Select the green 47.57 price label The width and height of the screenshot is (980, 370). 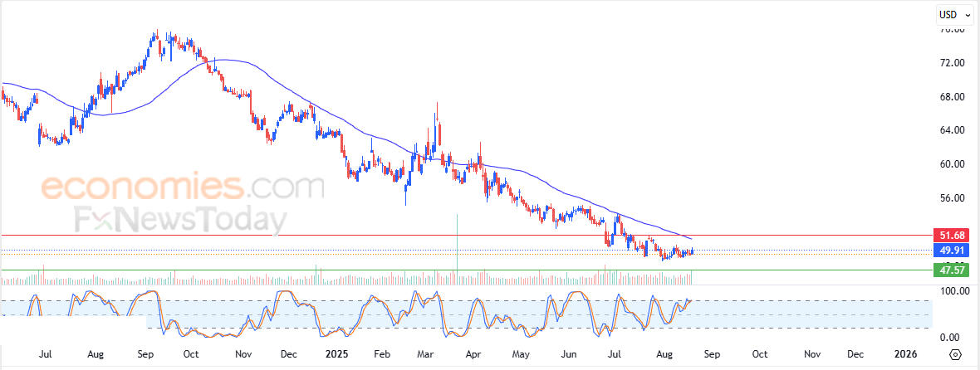[x=950, y=270]
